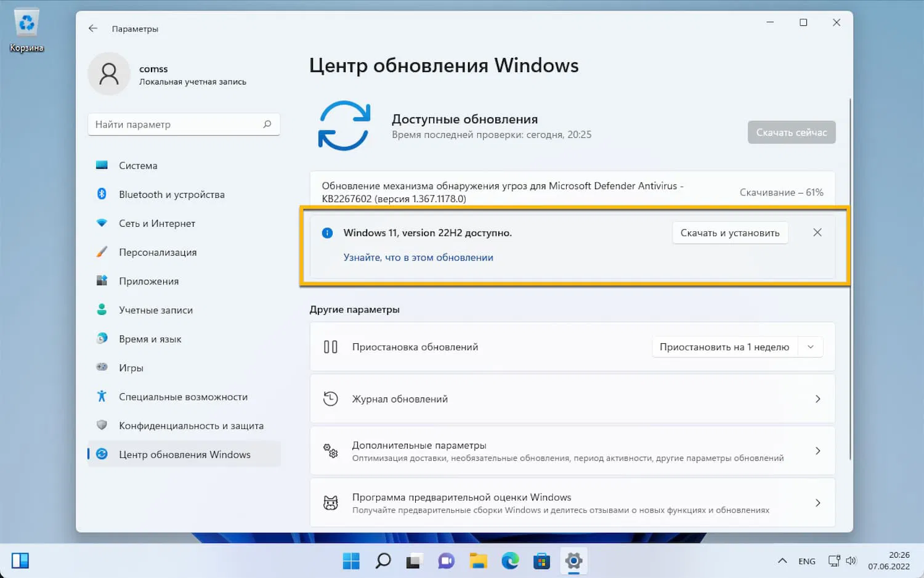The image size is (924, 578).
Task: Open the Recycle Bin desktop icon
Action: pos(26,31)
